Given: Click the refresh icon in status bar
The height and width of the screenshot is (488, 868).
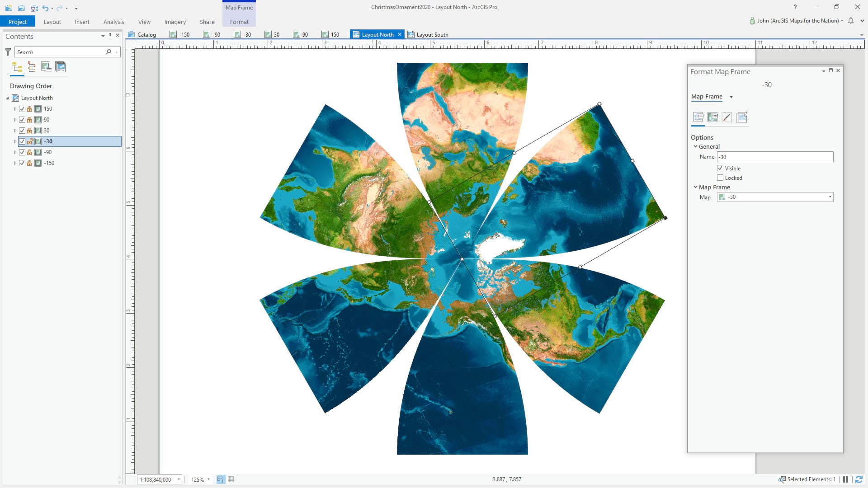Looking at the screenshot, I should pyautogui.click(x=859, y=479).
